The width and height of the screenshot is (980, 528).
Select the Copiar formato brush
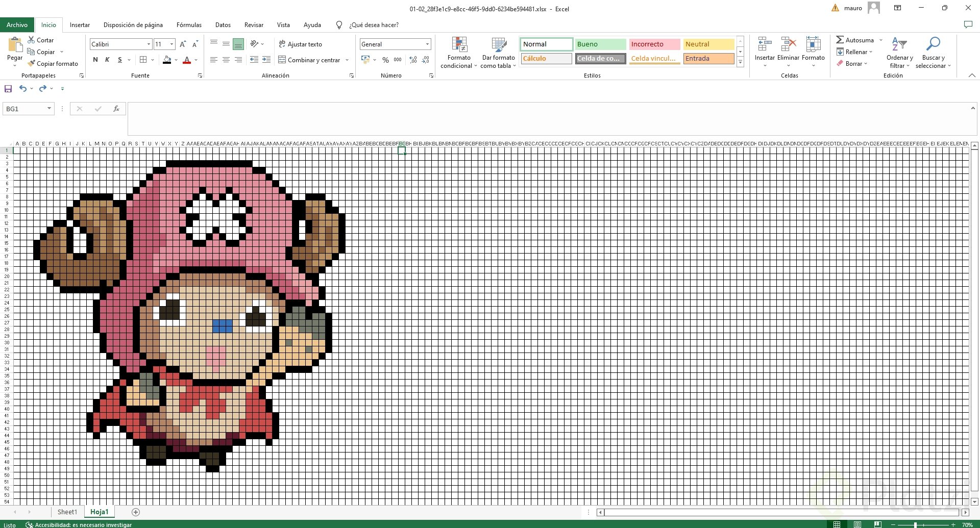click(x=32, y=63)
